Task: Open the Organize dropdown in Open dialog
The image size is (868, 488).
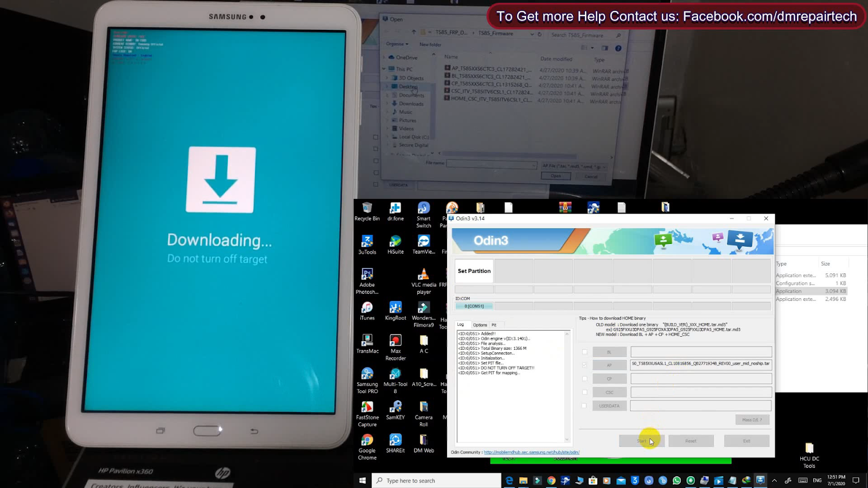Action: coord(397,44)
